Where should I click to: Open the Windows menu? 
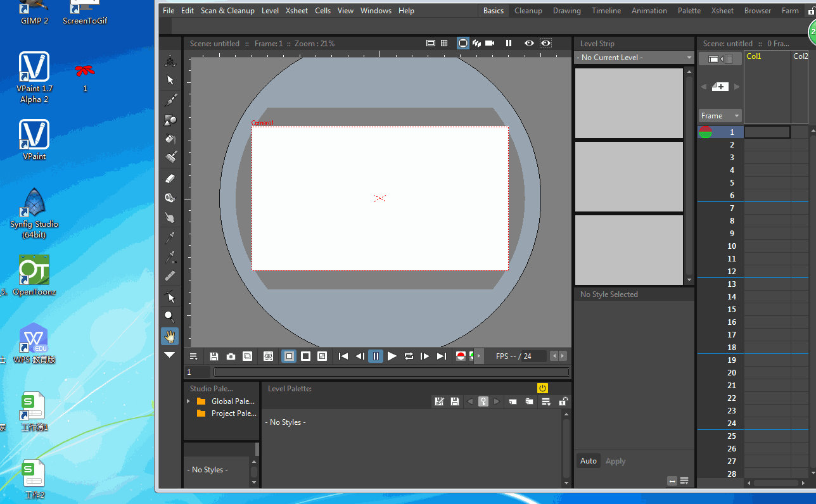click(x=376, y=10)
